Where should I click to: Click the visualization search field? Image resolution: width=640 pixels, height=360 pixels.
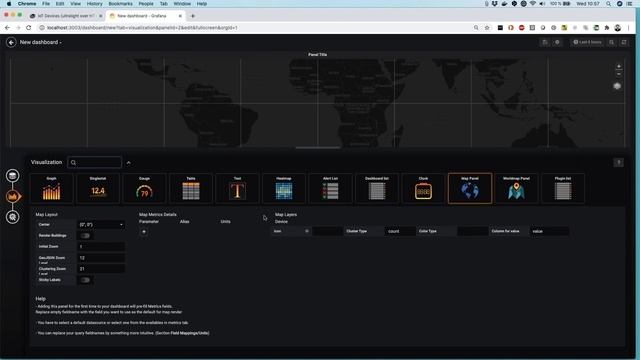94,162
